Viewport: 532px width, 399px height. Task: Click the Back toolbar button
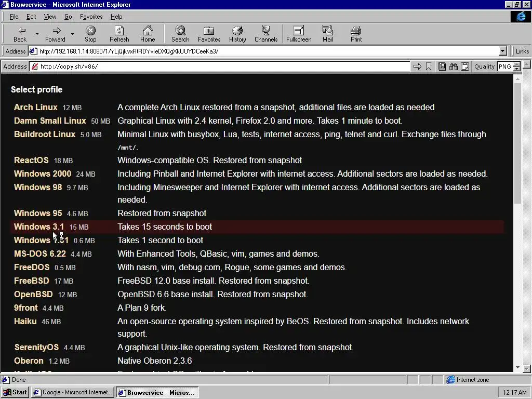point(20,34)
